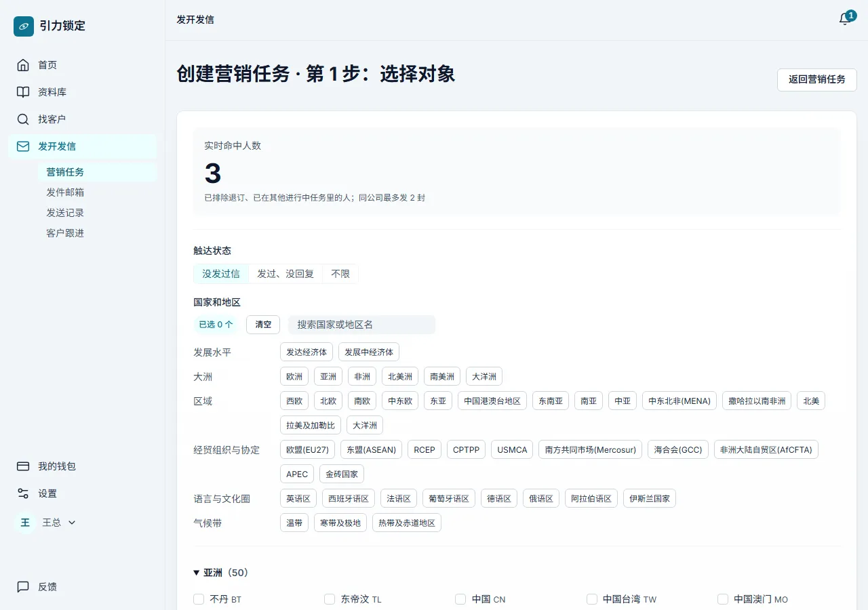868x610 pixels.
Task: Set reach status to 不限
Action: [x=340, y=274]
